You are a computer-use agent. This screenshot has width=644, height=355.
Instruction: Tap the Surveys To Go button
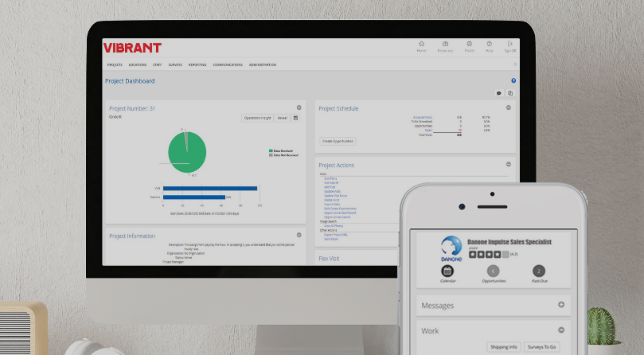tap(542, 347)
